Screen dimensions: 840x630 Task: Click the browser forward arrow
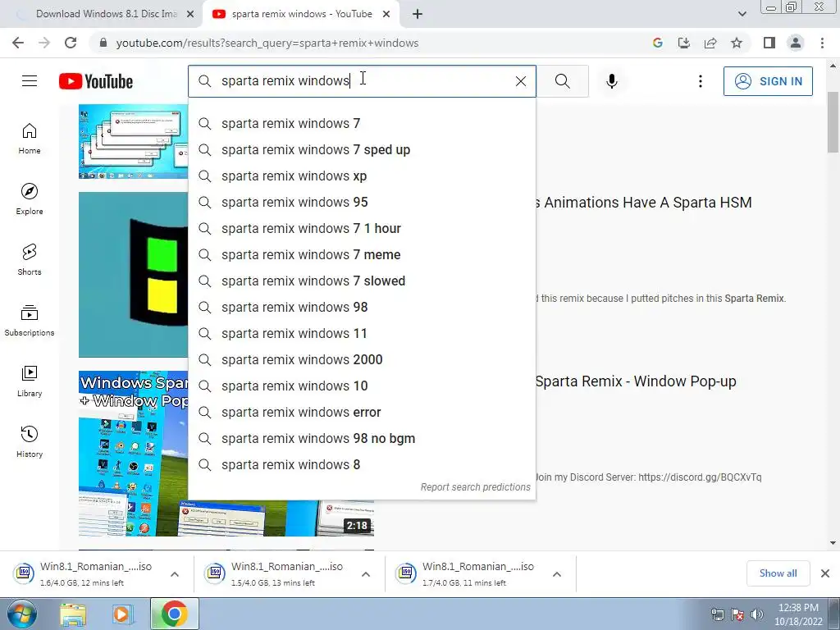44,43
